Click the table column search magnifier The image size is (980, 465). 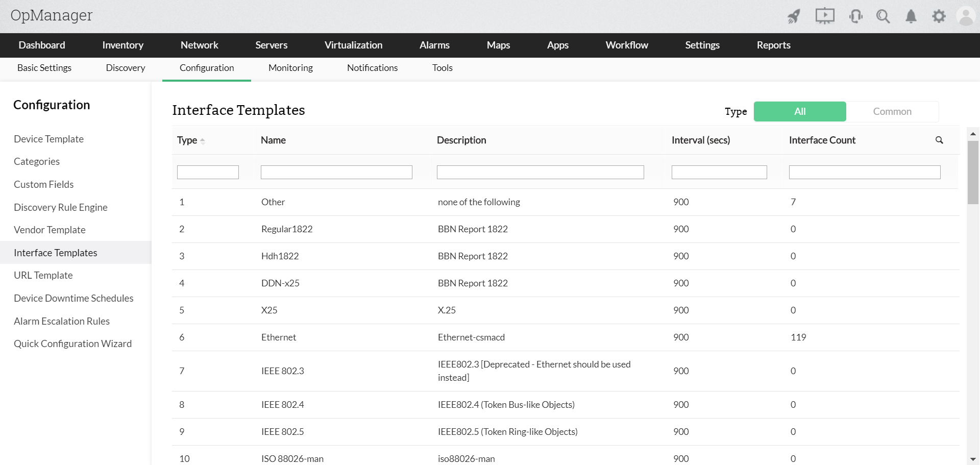click(939, 140)
